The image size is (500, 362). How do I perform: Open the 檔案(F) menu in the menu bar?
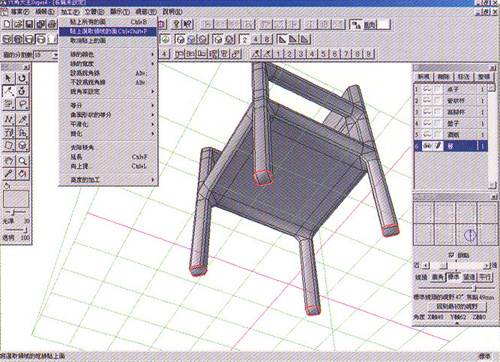coord(20,12)
